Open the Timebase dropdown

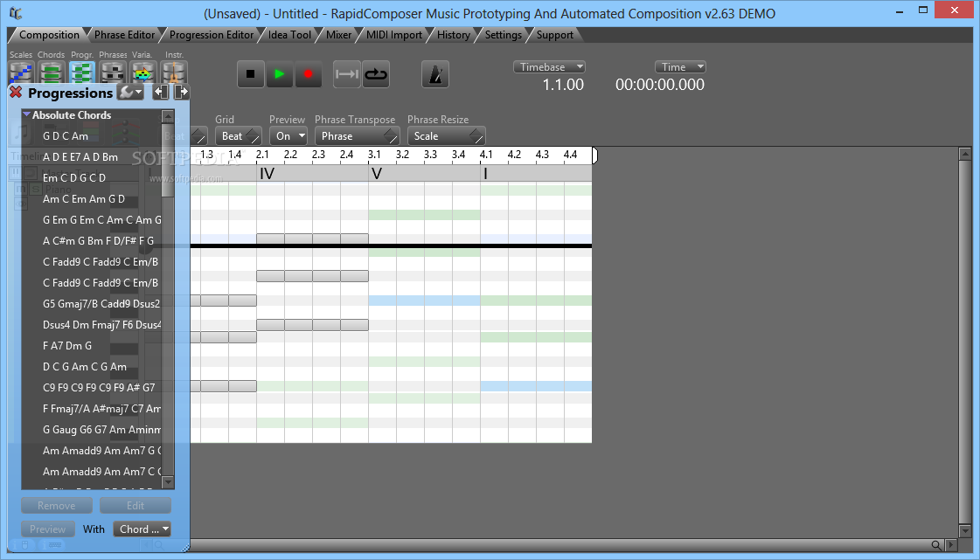coord(549,66)
